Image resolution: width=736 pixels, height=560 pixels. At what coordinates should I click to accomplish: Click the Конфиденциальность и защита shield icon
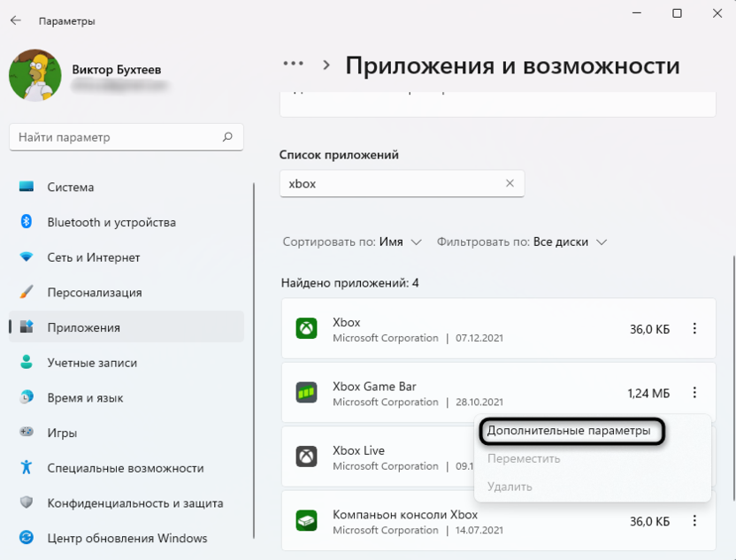pyautogui.click(x=27, y=502)
